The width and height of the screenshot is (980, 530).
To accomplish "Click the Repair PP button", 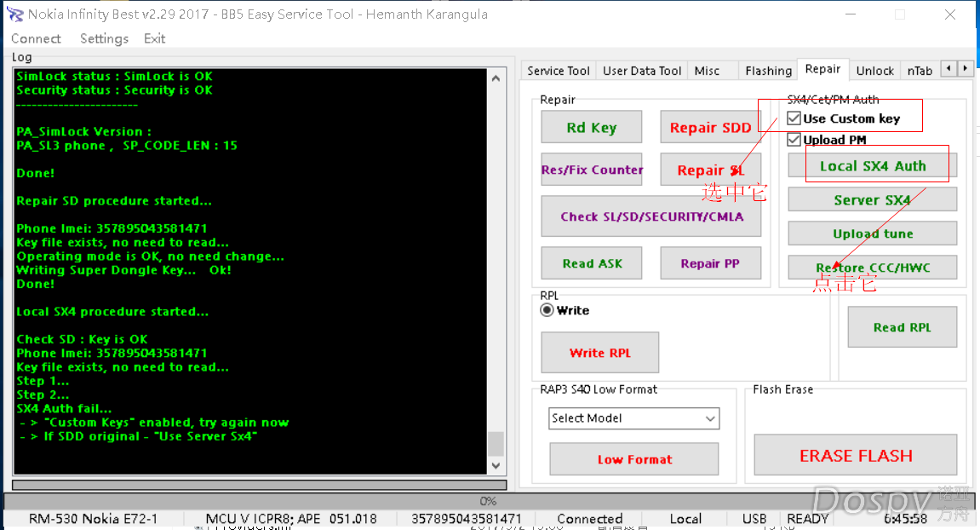I will point(711,262).
